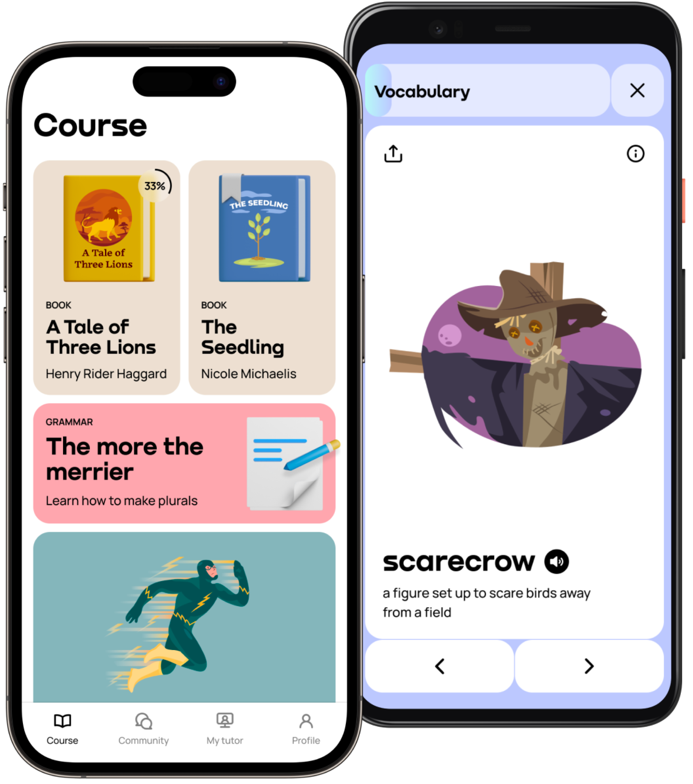The width and height of the screenshot is (693, 784).
Task: Navigate to previous vocabulary card
Action: click(441, 665)
